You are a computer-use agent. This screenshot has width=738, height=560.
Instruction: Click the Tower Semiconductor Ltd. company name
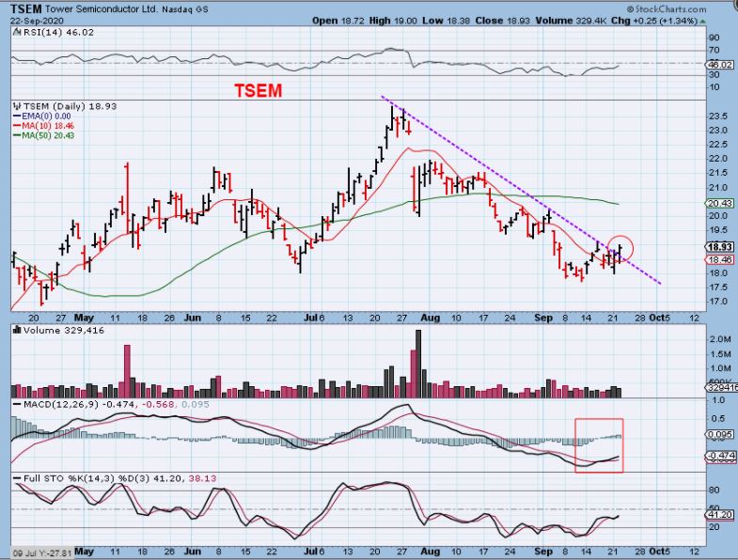click(102, 9)
